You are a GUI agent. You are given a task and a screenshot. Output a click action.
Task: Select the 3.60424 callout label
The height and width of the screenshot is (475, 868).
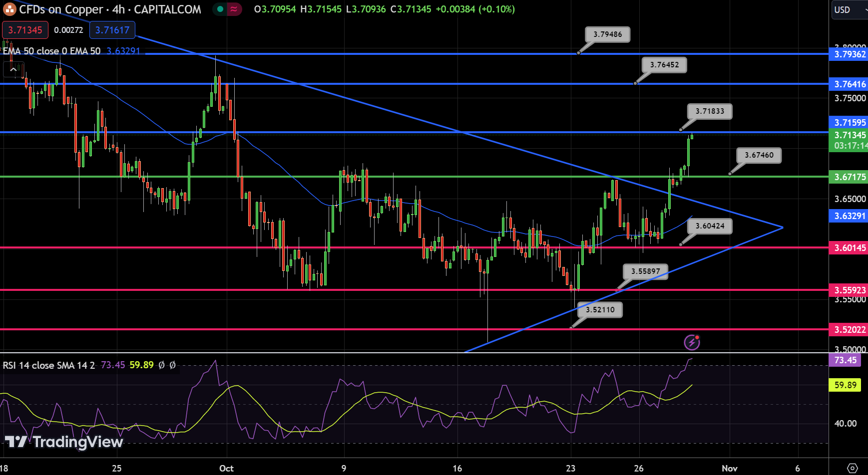[x=710, y=226]
